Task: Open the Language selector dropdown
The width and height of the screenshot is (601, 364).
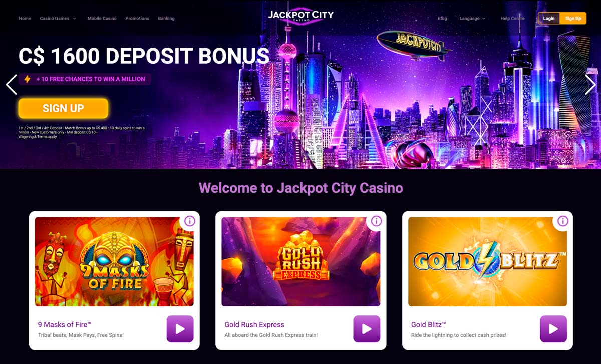Action: (472, 19)
